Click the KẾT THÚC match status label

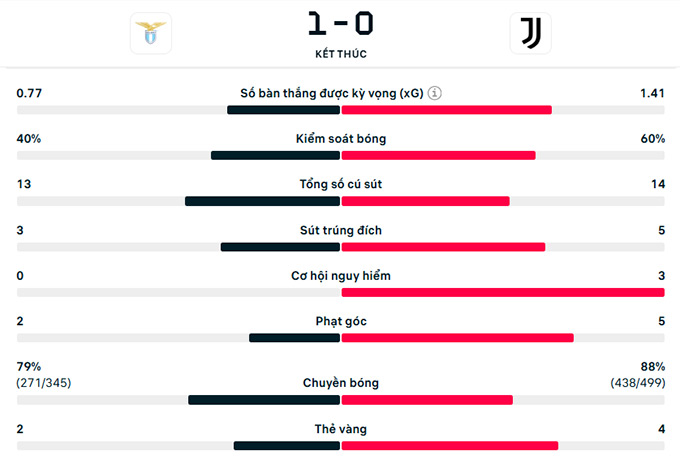coord(340,54)
